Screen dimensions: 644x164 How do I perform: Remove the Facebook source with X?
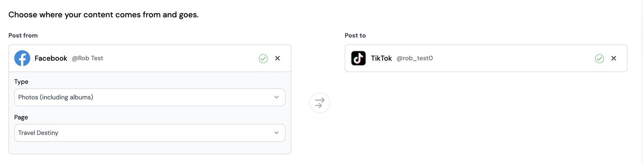coord(278,58)
